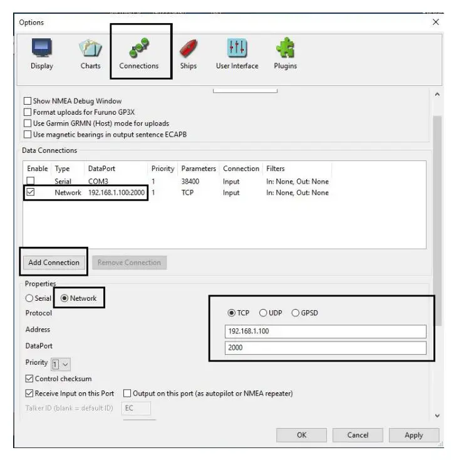476x460 pixels.
Task: Toggle Receive Input on this Port
Action: point(29,393)
